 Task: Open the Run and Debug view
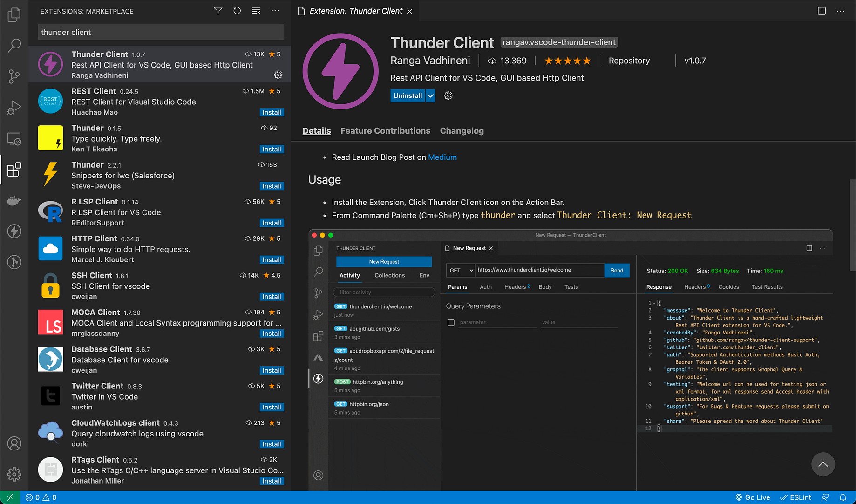(14, 107)
